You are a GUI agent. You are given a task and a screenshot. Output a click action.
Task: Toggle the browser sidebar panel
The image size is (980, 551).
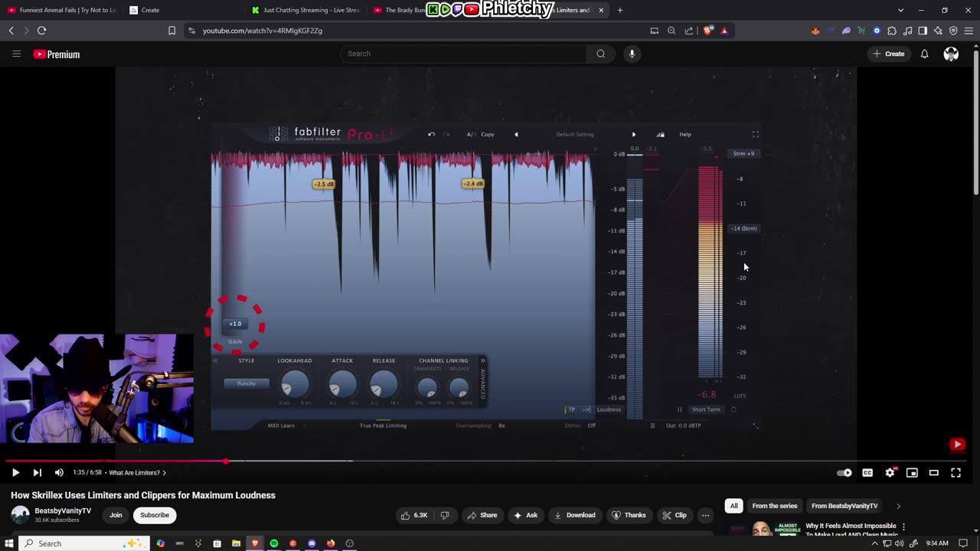(x=923, y=31)
